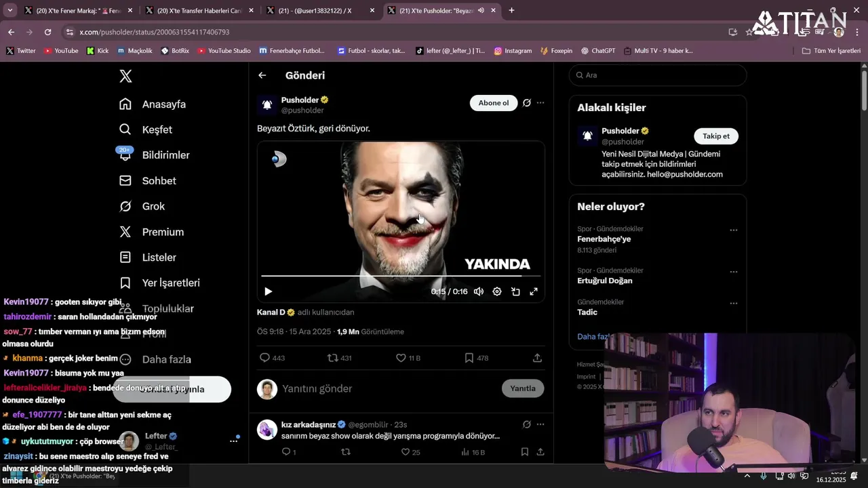Open a new browser tab

pos(511,10)
